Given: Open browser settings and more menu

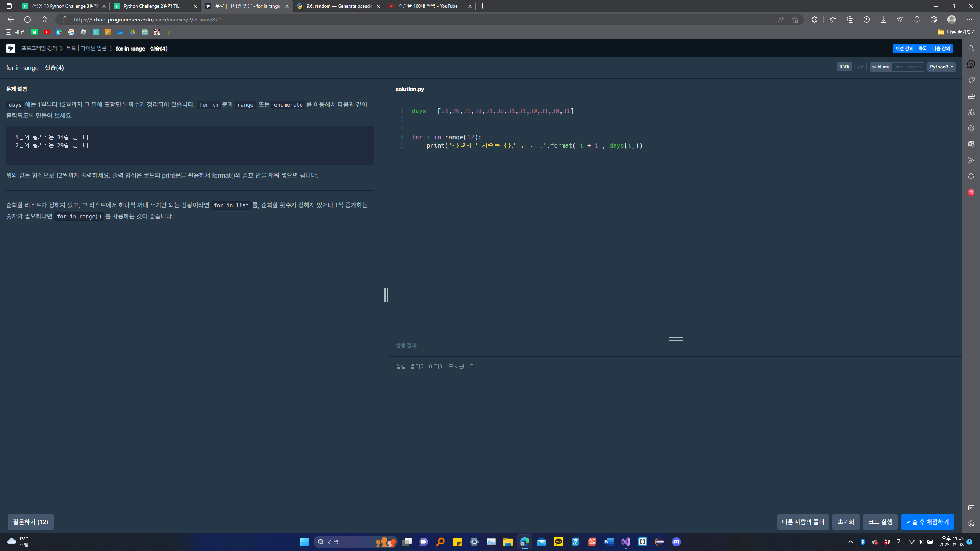Looking at the screenshot, I should [969, 20].
